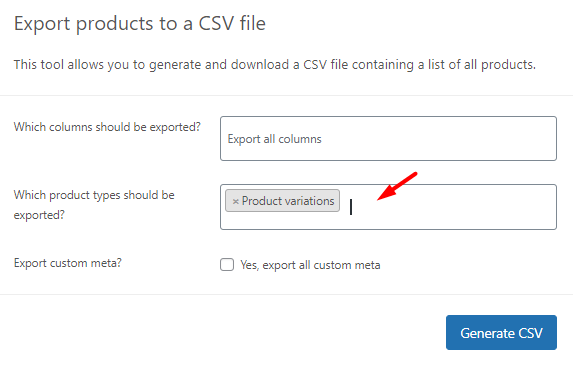Click the divider line above Generate CSV
Viewport: 573px width, 368px height.
click(x=286, y=295)
